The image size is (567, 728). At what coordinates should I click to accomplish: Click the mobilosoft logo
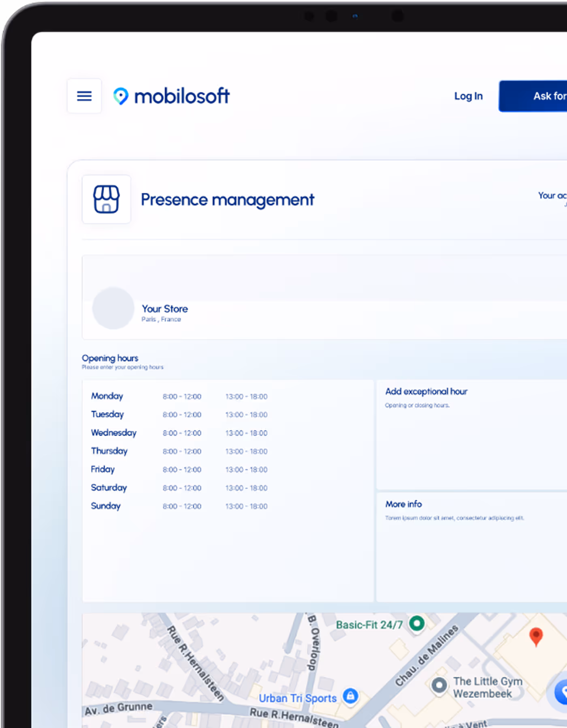coord(171,96)
